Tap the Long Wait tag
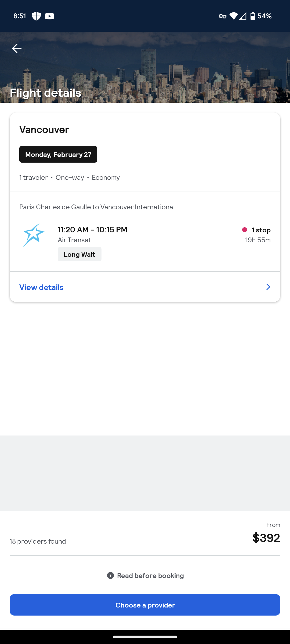This screenshot has height=644, width=290. point(79,254)
